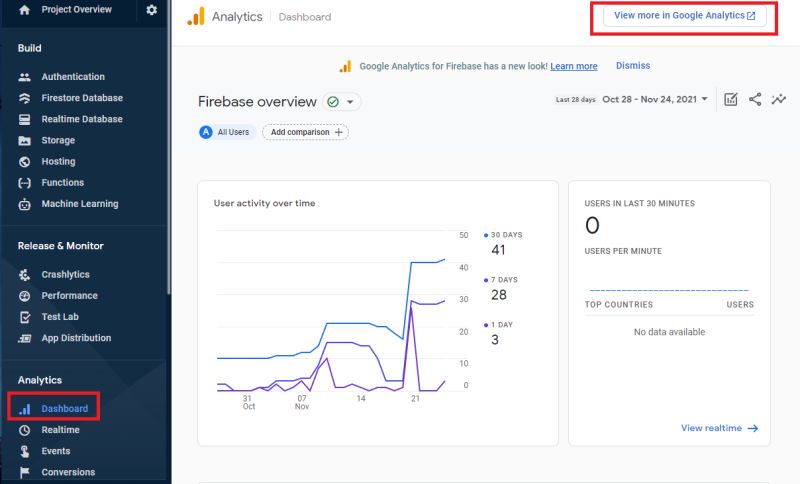Open Analytics Realtime page
This screenshot has height=484, width=800.
pyautogui.click(x=60, y=430)
